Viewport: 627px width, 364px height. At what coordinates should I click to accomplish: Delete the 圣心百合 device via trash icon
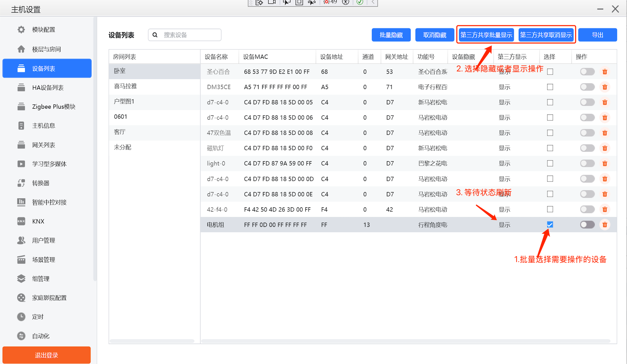pyautogui.click(x=604, y=72)
